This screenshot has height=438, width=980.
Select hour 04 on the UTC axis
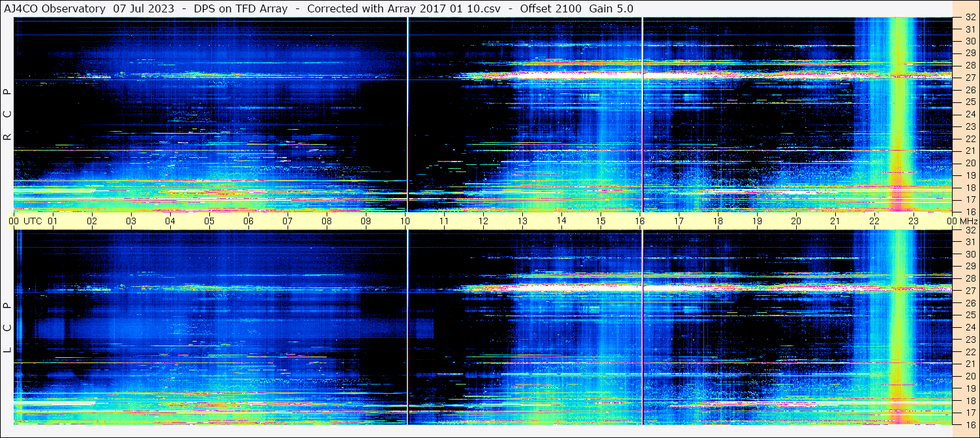(170, 221)
